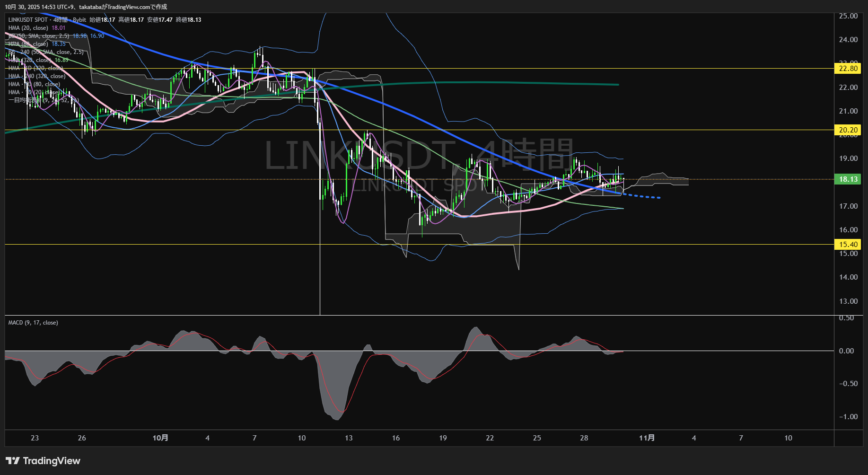
Task: Click the yellow 15.40 price label
Action: pyautogui.click(x=848, y=245)
